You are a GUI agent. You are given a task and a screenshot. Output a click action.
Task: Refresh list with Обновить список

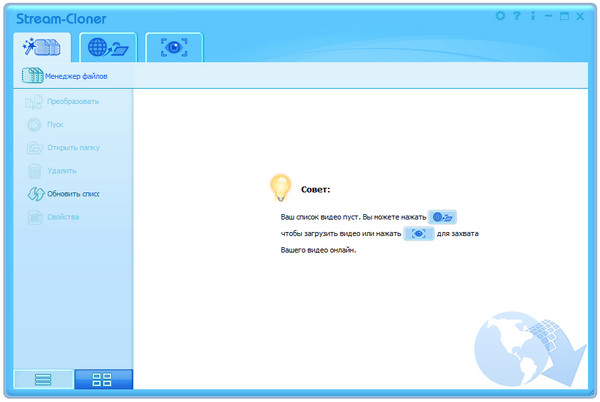(x=73, y=194)
